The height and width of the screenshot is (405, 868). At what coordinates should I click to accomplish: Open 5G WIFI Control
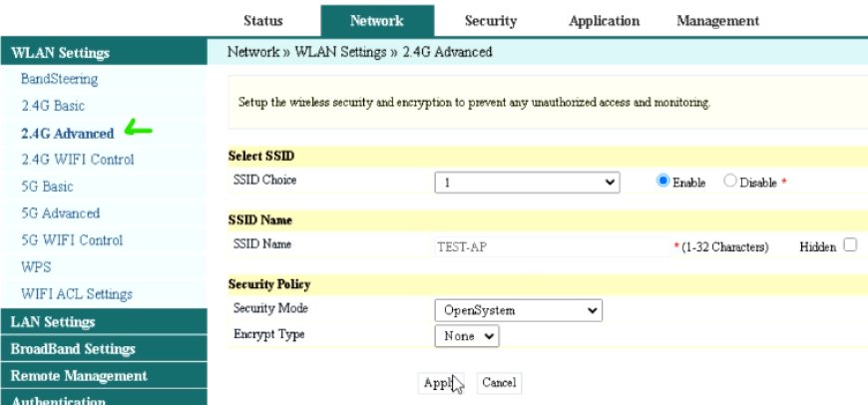pos(72,240)
